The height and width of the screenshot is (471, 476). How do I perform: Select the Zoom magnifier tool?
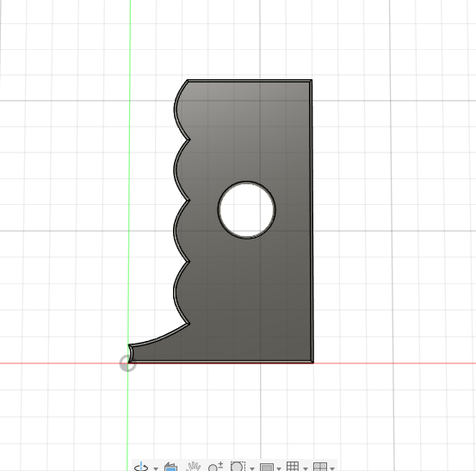216,467
